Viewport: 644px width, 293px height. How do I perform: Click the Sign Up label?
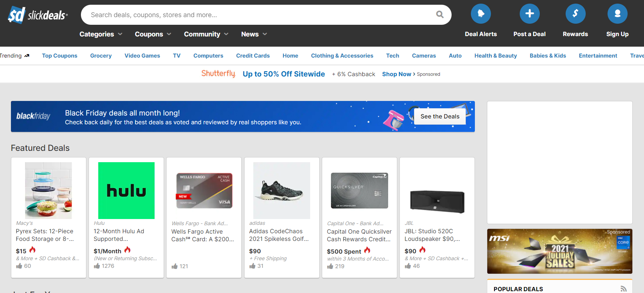pyautogui.click(x=617, y=34)
